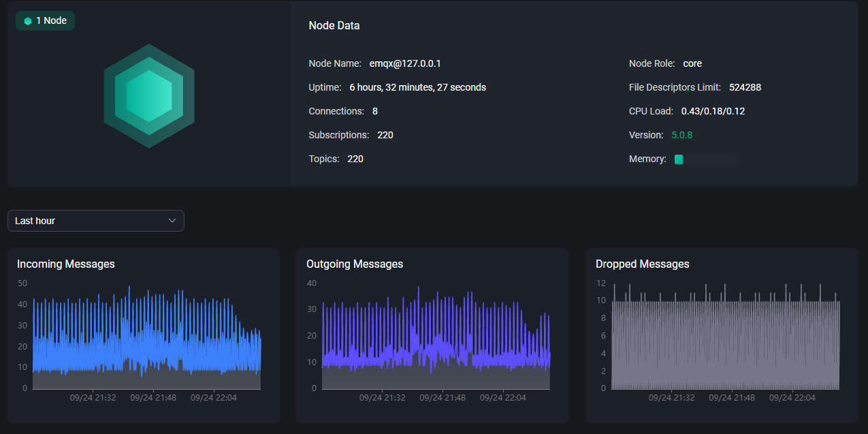Click the Outgoing Messages title

pyautogui.click(x=355, y=264)
